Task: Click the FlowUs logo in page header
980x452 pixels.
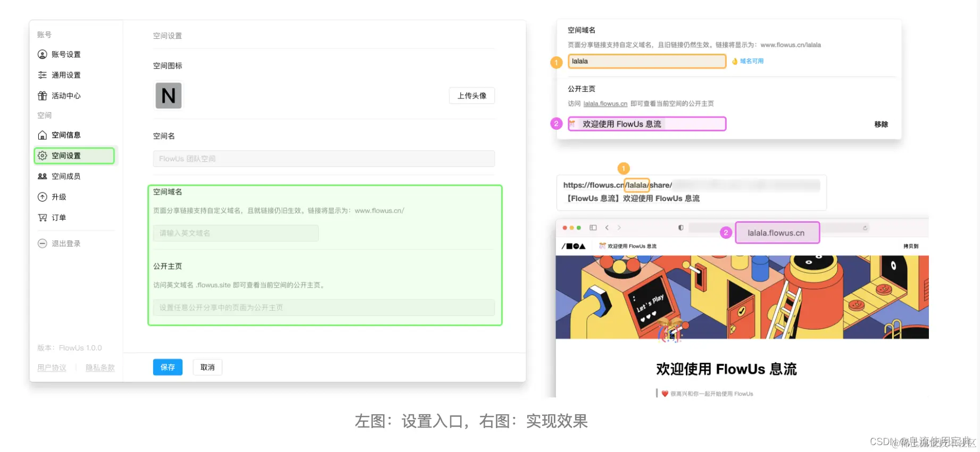Action: click(574, 246)
